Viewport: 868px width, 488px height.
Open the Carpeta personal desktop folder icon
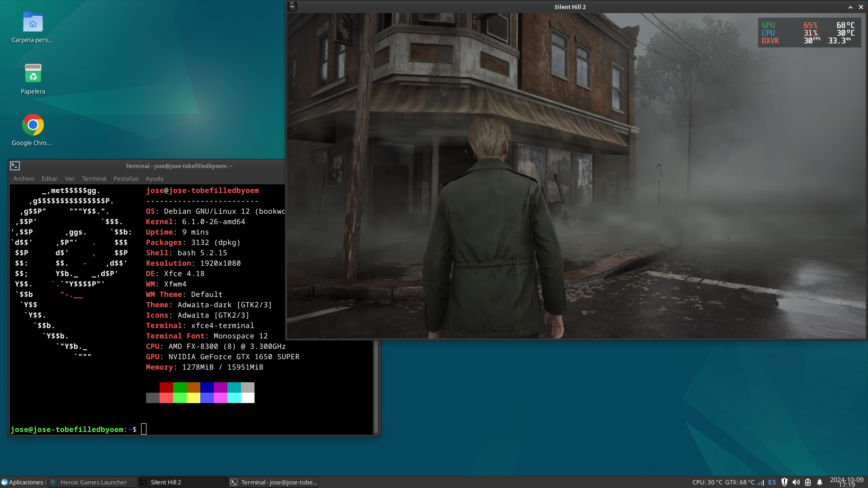point(33,23)
